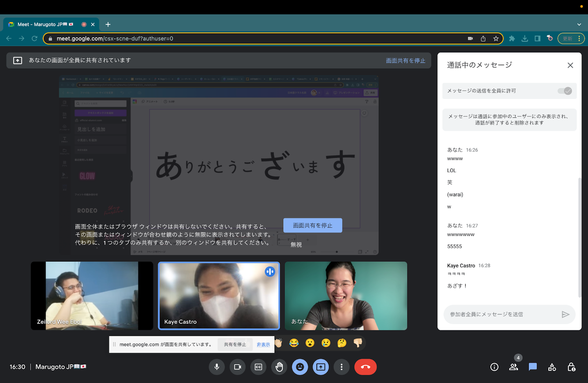Click the blue 画面共有を停止 button

click(x=312, y=225)
